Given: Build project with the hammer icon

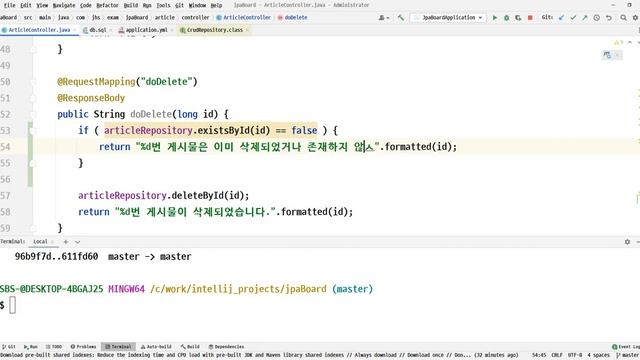Looking at the screenshot, I should [401, 18].
